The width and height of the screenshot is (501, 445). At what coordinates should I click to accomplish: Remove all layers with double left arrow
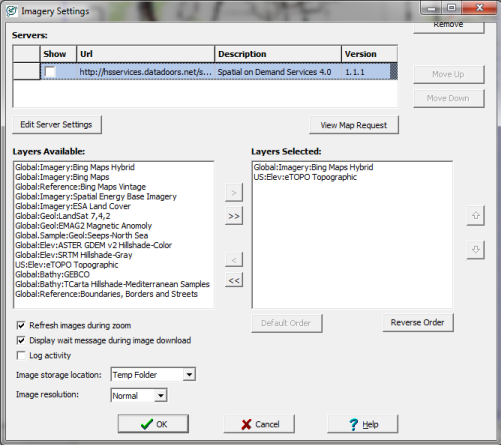[234, 280]
